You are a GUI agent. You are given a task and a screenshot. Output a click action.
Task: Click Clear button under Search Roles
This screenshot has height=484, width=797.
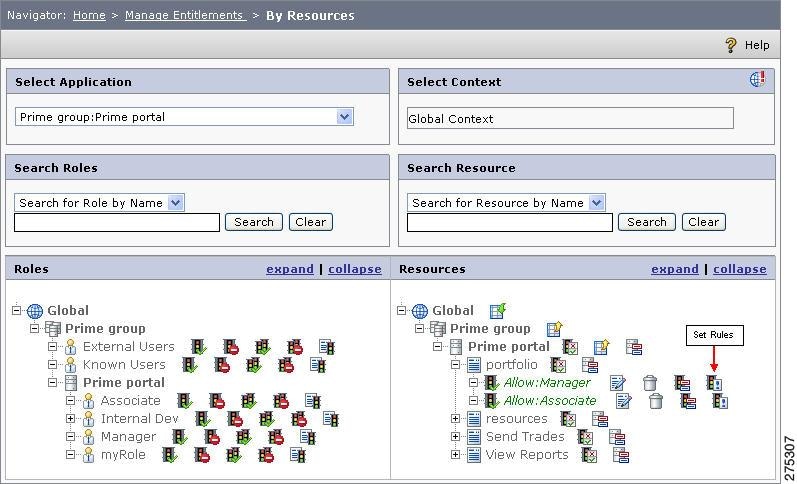(311, 222)
